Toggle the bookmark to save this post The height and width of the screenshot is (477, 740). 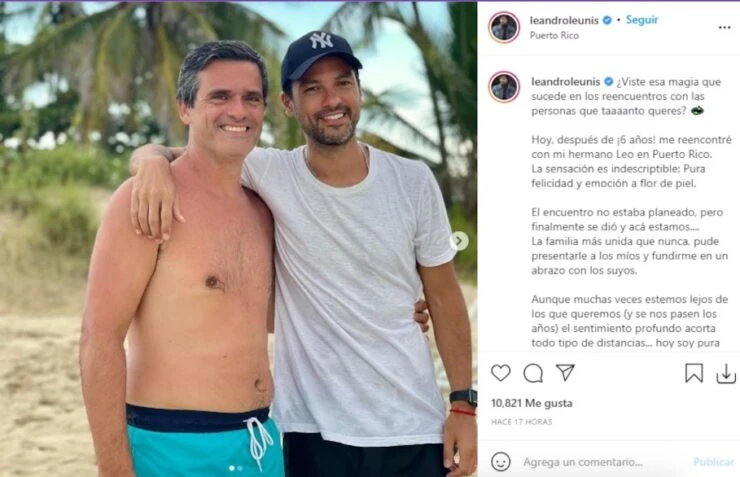tap(694, 373)
